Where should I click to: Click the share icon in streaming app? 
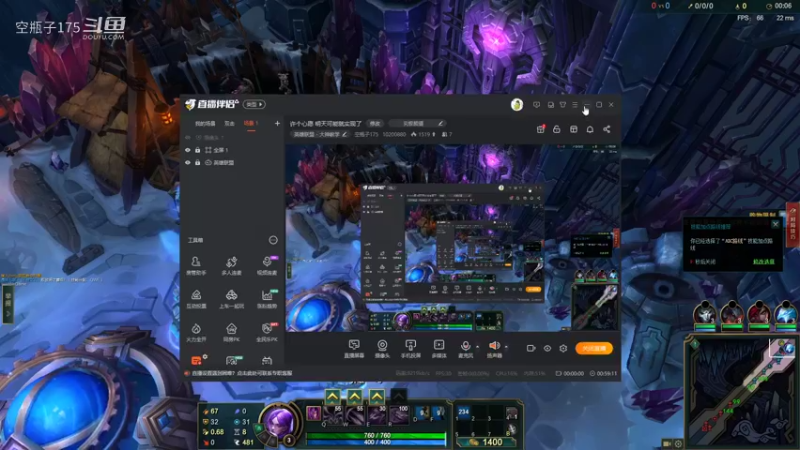pos(607,130)
